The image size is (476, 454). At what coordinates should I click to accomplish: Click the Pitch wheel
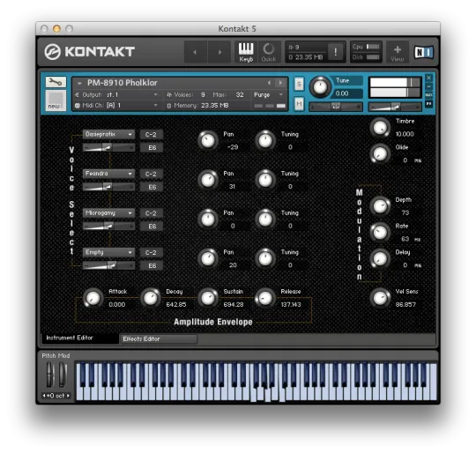(50, 375)
